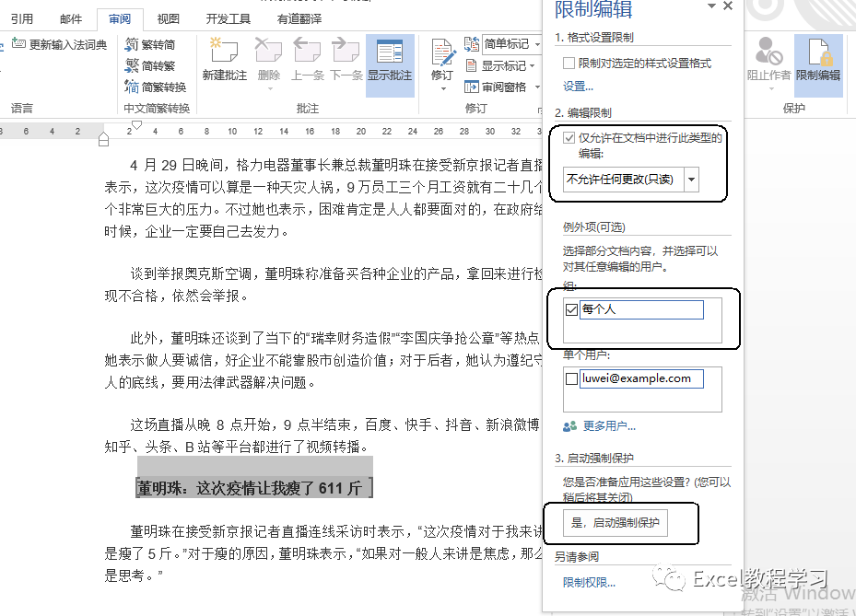The height and width of the screenshot is (616, 856).
Task: Expand the 显示标记 dropdown arrow
Action: [x=533, y=66]
